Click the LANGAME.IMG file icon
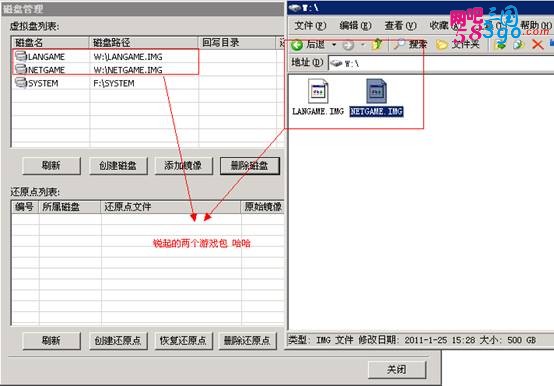 pos(318,91)
